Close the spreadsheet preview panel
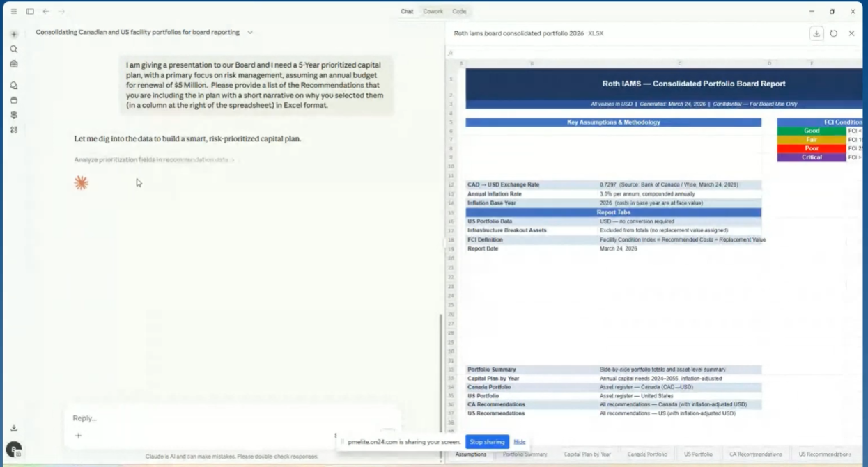Image resolution: width=868 pixels, height=467 pixels. [851, 33]
